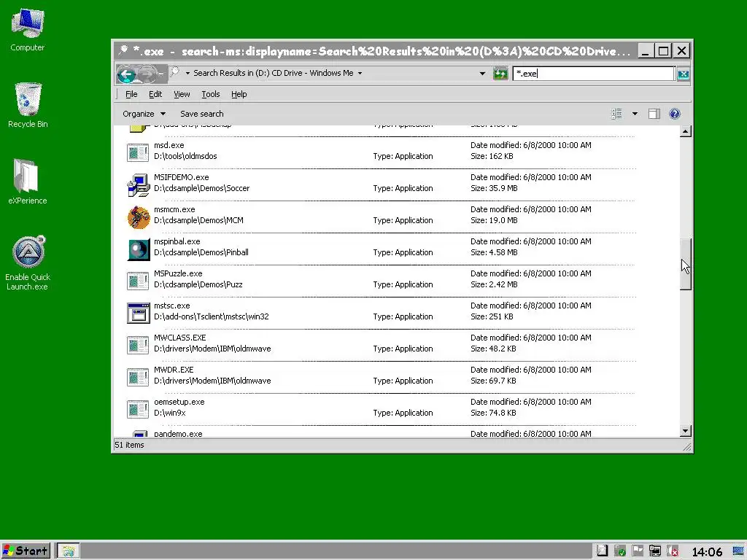
Task: Open the Help menu
Action: [239, 94]
